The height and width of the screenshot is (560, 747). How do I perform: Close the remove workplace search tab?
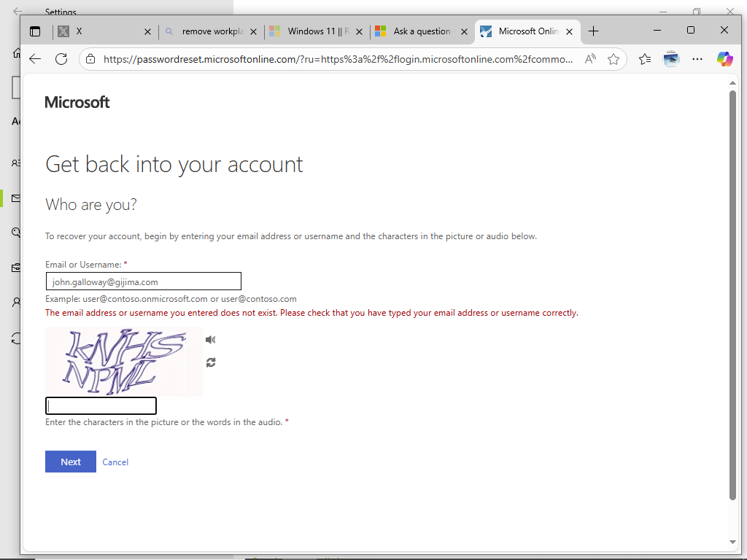click(253, 32)
